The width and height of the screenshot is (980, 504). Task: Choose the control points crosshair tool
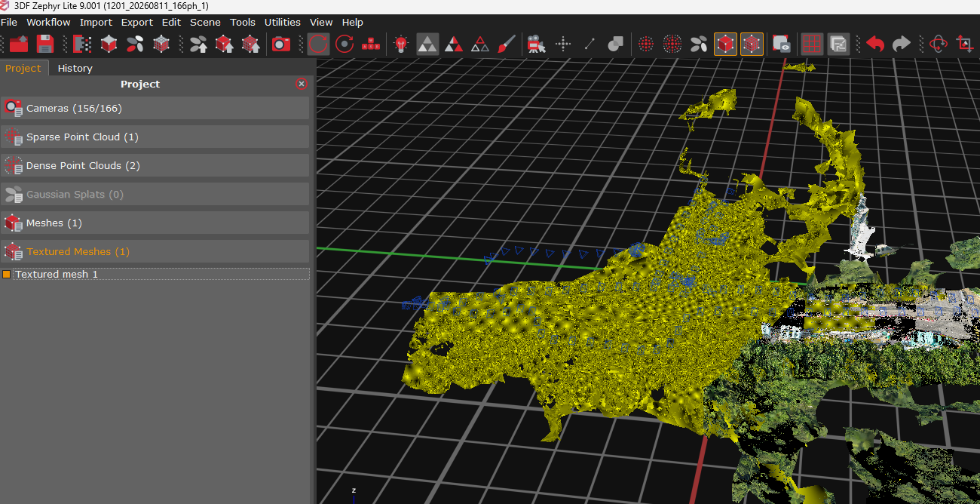563,44
